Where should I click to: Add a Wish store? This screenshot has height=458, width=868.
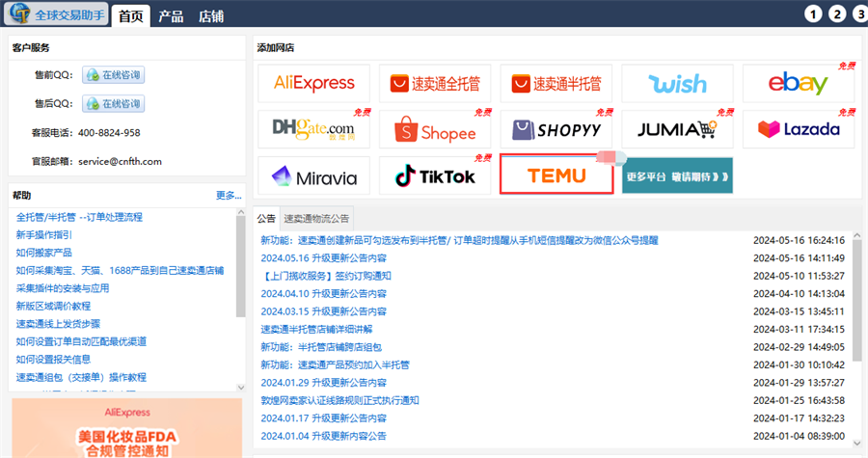(678, 84)
